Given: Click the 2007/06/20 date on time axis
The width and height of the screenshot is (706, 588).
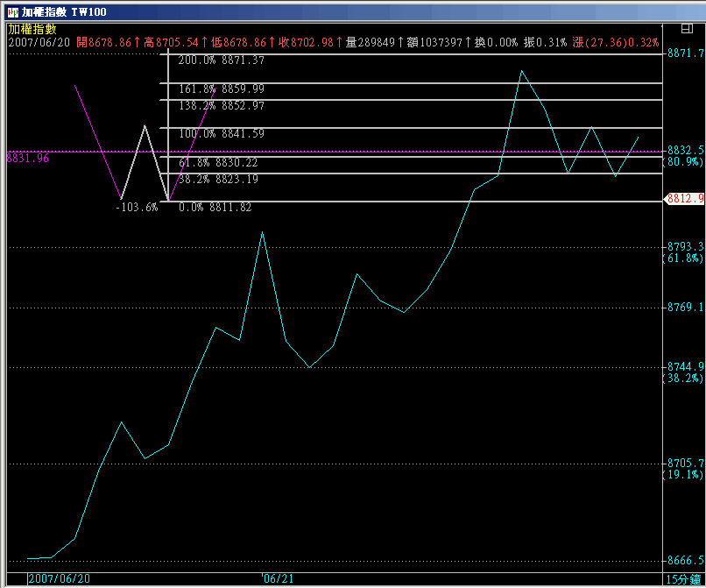Looking at the screenshot, I should 59,578.
